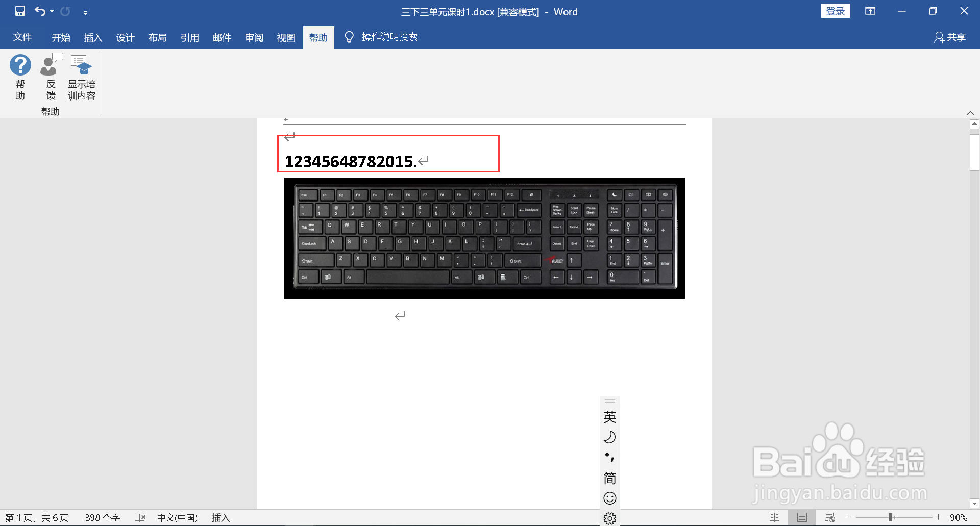The width and height of the screenshot is (980, 526).
Task: Collapse the ribbon with the chevron
Action: point(970,113)
